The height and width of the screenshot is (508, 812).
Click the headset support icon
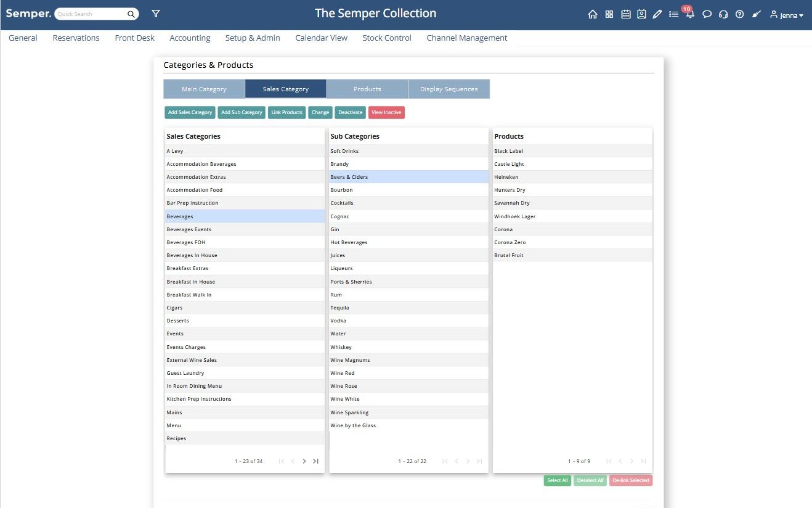724,14
